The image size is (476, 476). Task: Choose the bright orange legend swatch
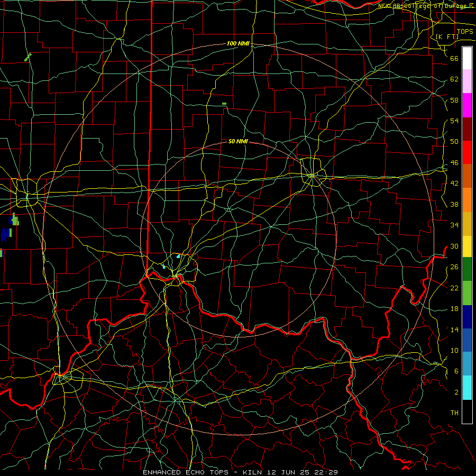(x=467, y=200)
